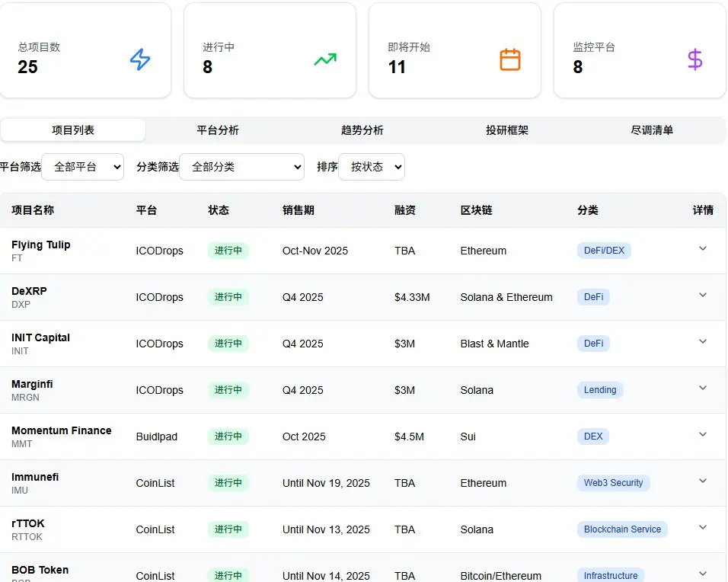The image size is (728, 582).
Task: Select the 投研框架 tab
Action: click(507, 130)
